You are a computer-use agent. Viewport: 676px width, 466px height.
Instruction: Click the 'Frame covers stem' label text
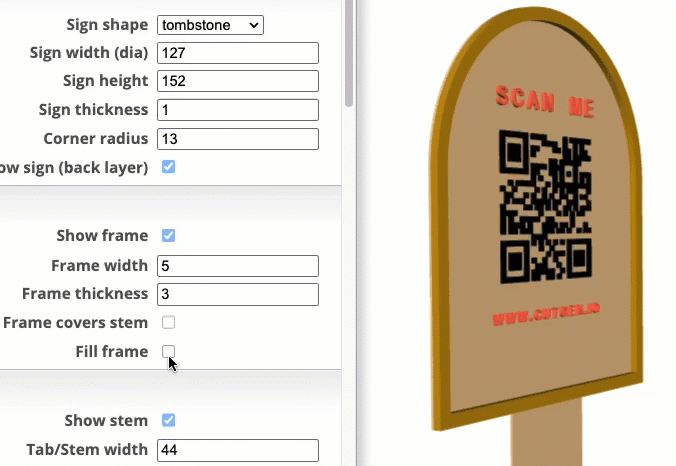coord(75,323)
